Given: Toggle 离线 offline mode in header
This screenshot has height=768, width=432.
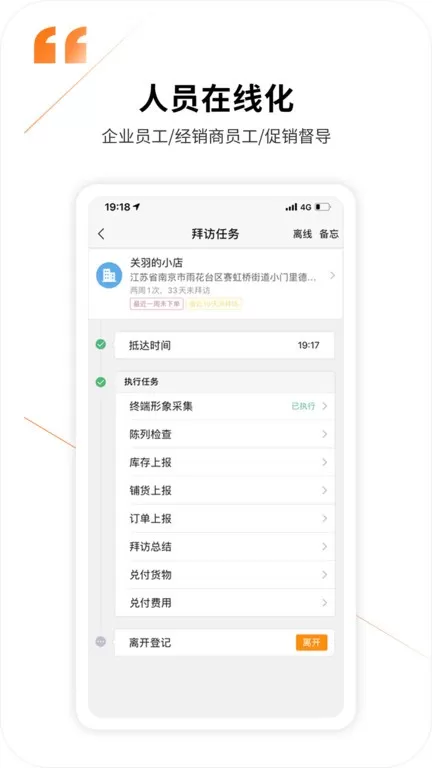Looking at the screenshot, I should click(x=302, y=234).
